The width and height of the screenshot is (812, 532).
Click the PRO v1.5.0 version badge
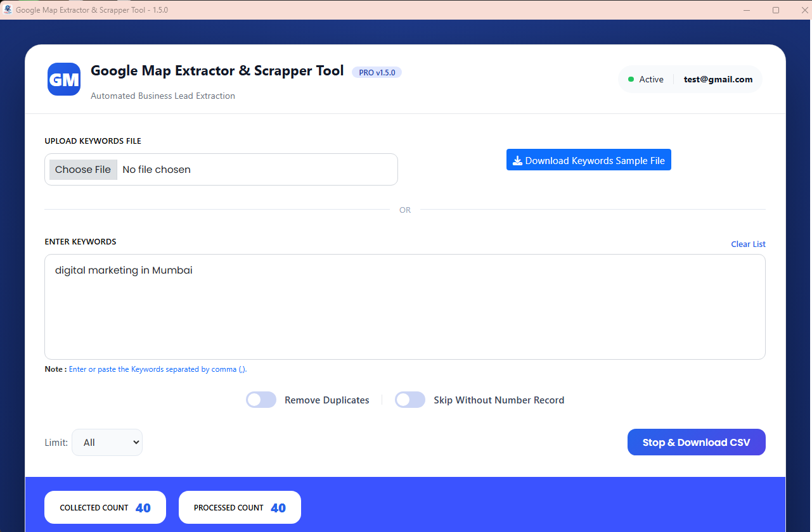pos(377,72)
